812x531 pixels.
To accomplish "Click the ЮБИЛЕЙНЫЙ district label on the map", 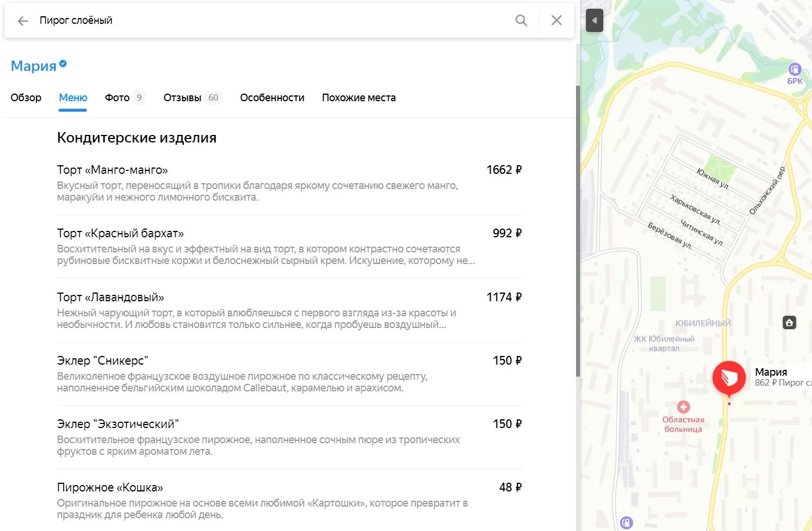I will coord(703,323).
